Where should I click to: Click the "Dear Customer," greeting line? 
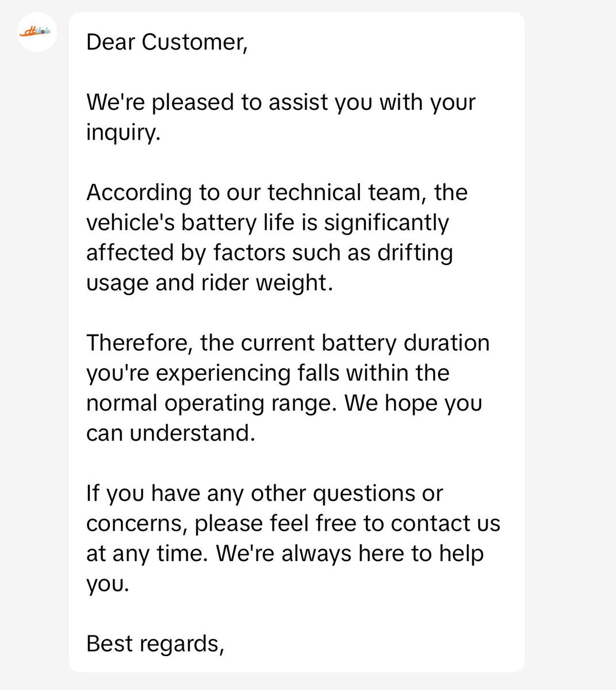coord(167,42)
